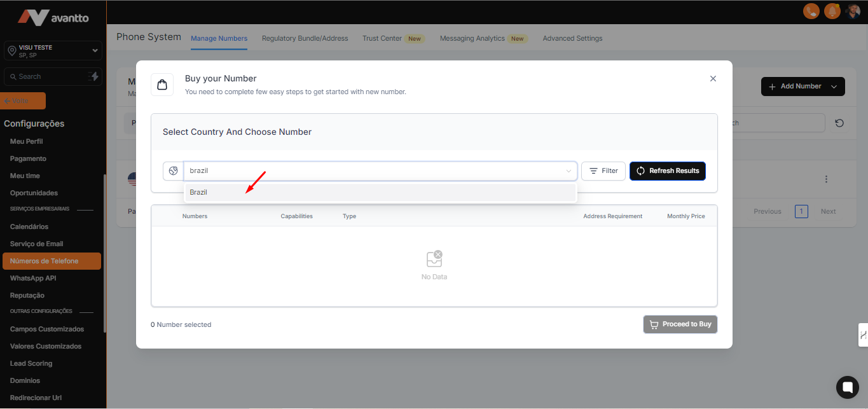This screenshot has height=409, width=868.
Task: Open the notifications bell icon
Action: [x=832, y=11]
